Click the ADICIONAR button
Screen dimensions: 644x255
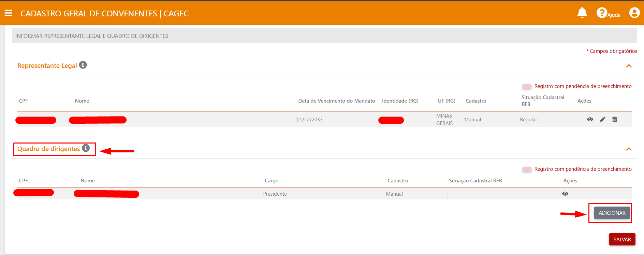pos(612,213)
